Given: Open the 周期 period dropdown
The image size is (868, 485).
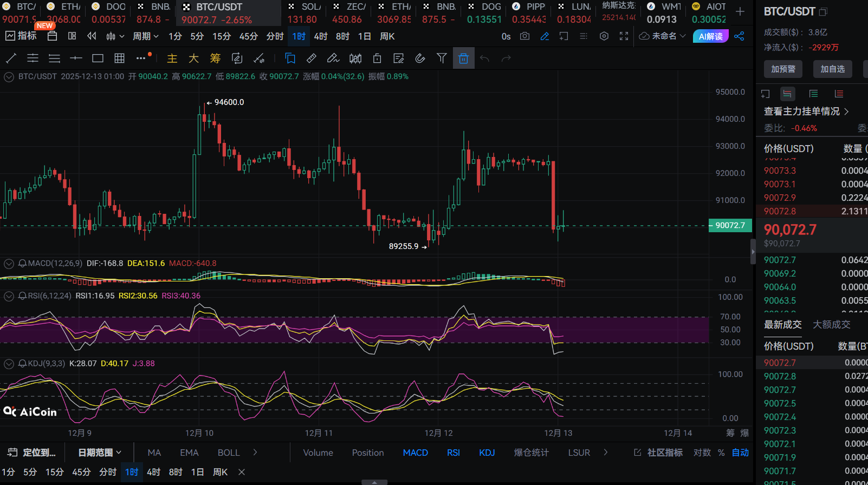Looking at the screenshot, I should coord(145,36).
